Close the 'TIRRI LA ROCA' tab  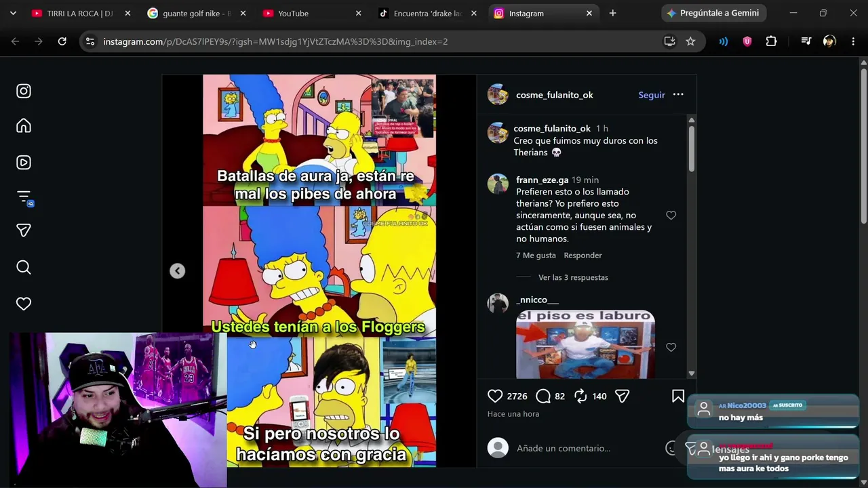click(x=127, y=14)
